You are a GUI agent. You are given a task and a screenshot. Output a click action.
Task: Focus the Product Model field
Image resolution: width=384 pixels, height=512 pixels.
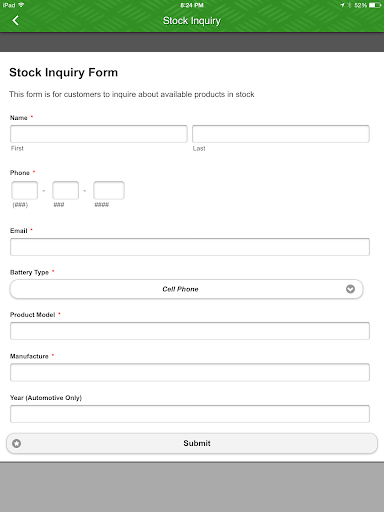pos(190,331)
